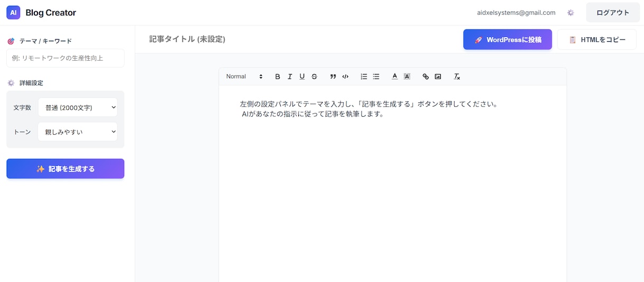
Task: Open the text color picker
Action: [x=394, y=77]
